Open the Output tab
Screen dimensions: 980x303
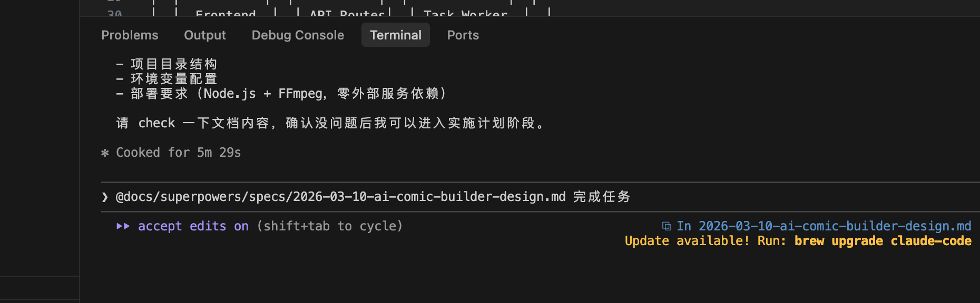204,35
